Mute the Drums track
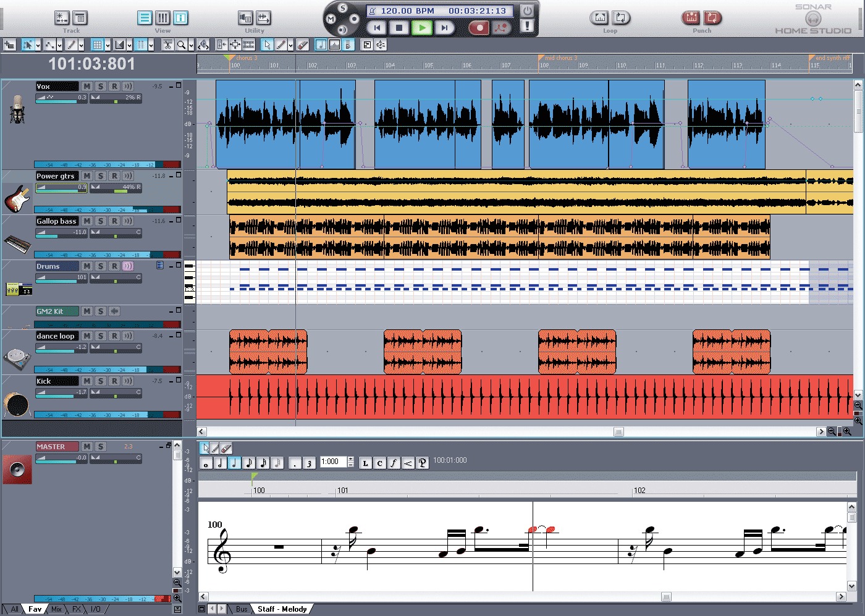865x616 pixels. [x=87, y=266]
